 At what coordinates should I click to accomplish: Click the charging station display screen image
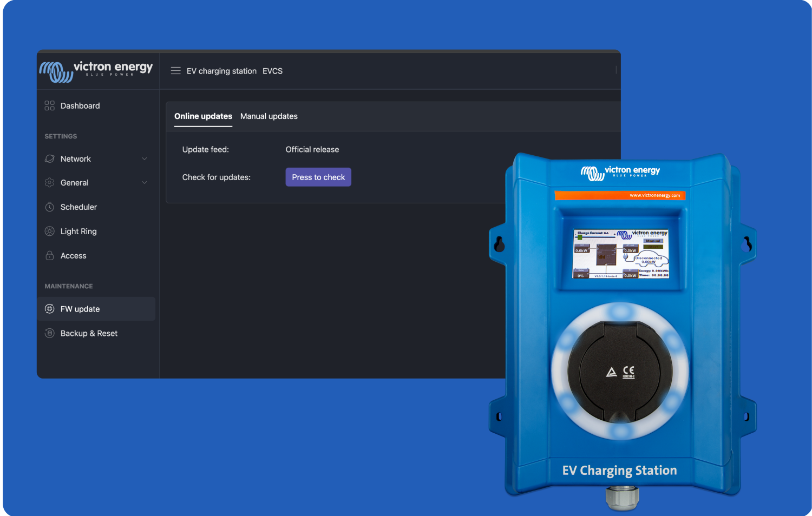click(x=621, y=254)
